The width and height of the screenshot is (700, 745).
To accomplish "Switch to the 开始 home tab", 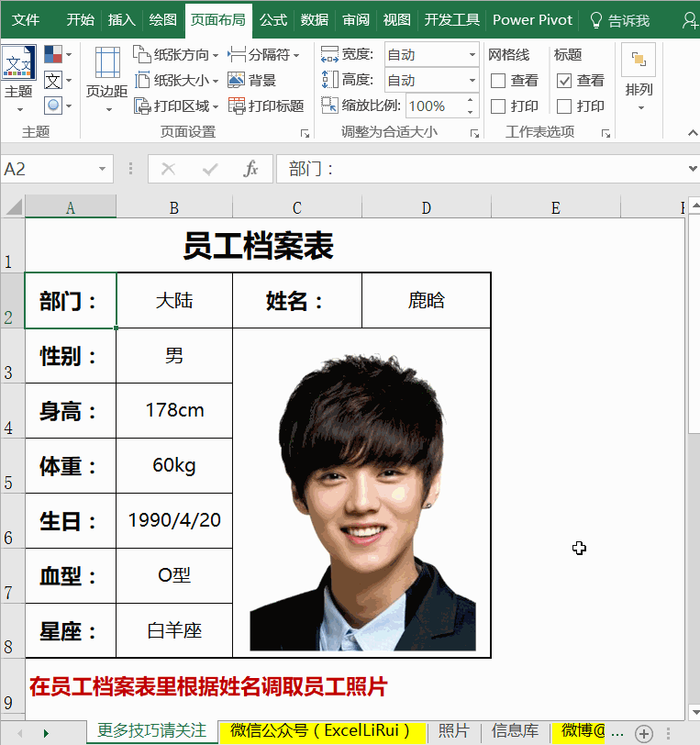I will click(81, 20).
